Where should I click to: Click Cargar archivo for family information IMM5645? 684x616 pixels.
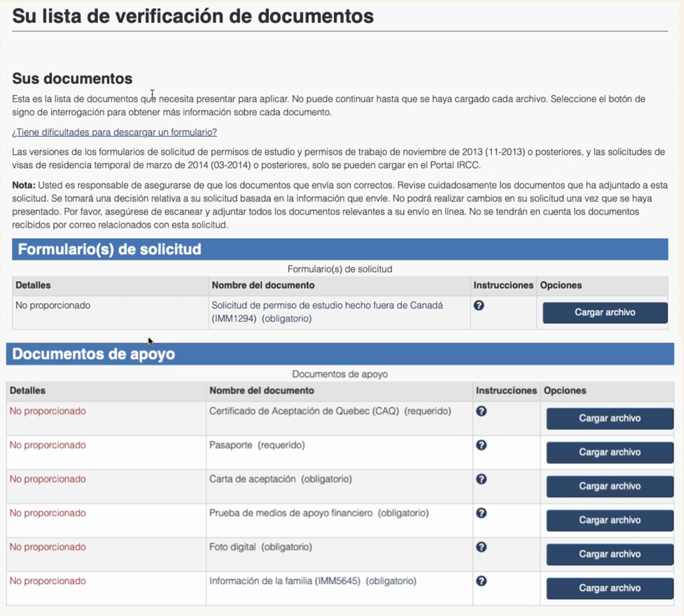[x=609, y=589]
